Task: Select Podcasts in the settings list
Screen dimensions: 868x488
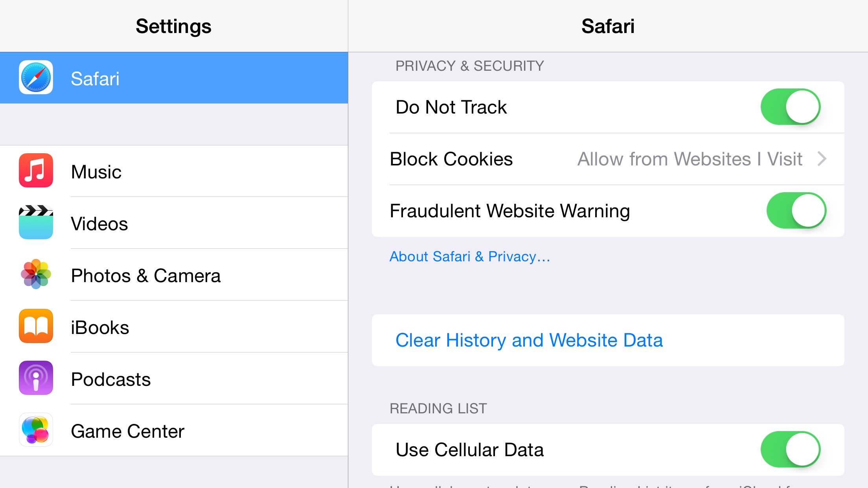Action: point(110,380)
